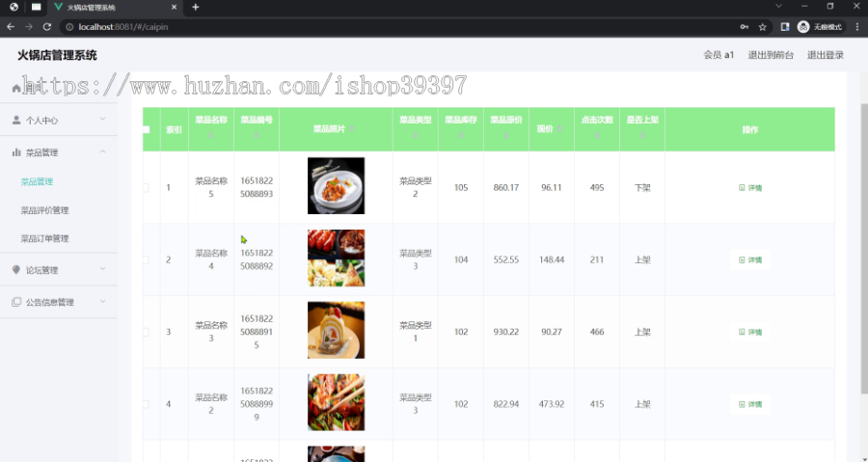Open a new tab with the plus icon
868x462 pixels.
pyautogui.click(x=195, y=7)
